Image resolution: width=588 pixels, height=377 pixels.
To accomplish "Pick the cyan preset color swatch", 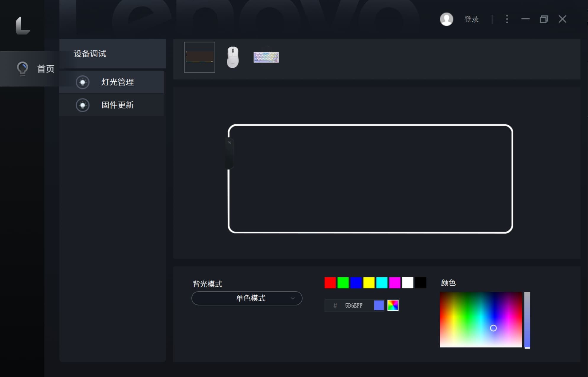I will (382, 283).
